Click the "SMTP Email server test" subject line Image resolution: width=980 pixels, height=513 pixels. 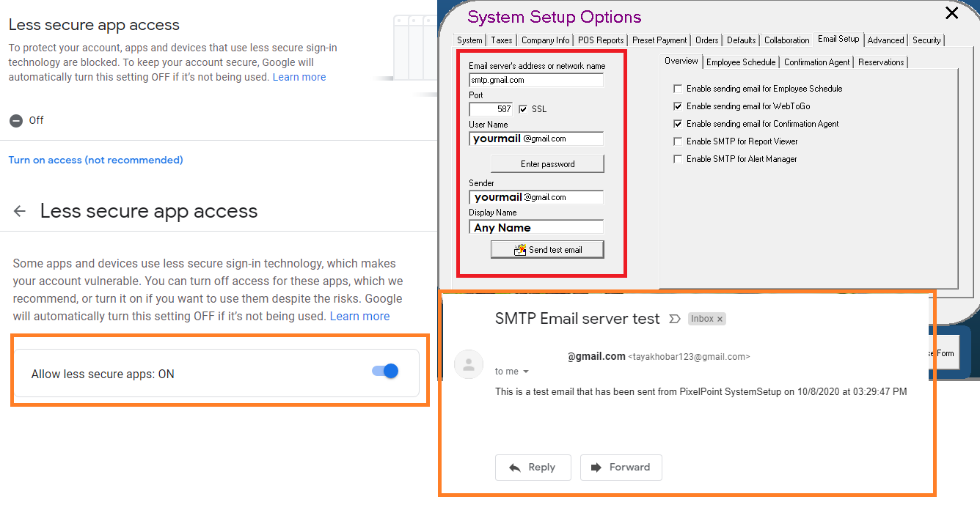(577, 319)
